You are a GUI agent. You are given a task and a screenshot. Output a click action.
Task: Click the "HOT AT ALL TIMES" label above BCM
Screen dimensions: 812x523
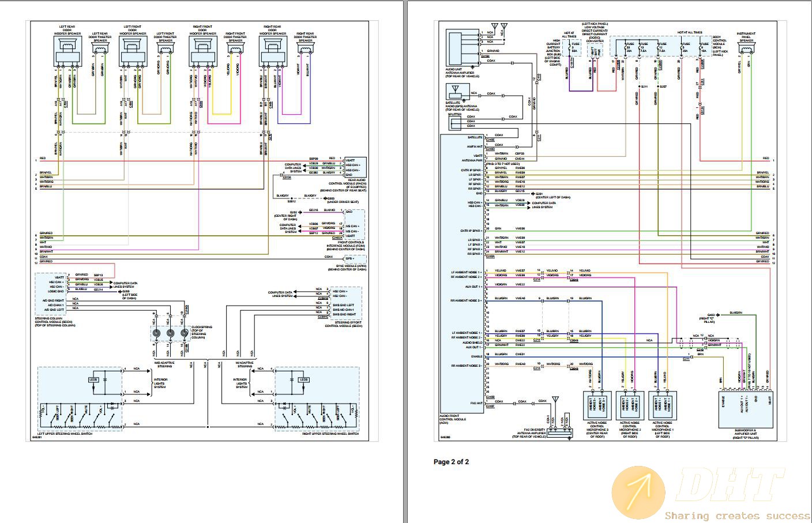click(x=690, y=33)
